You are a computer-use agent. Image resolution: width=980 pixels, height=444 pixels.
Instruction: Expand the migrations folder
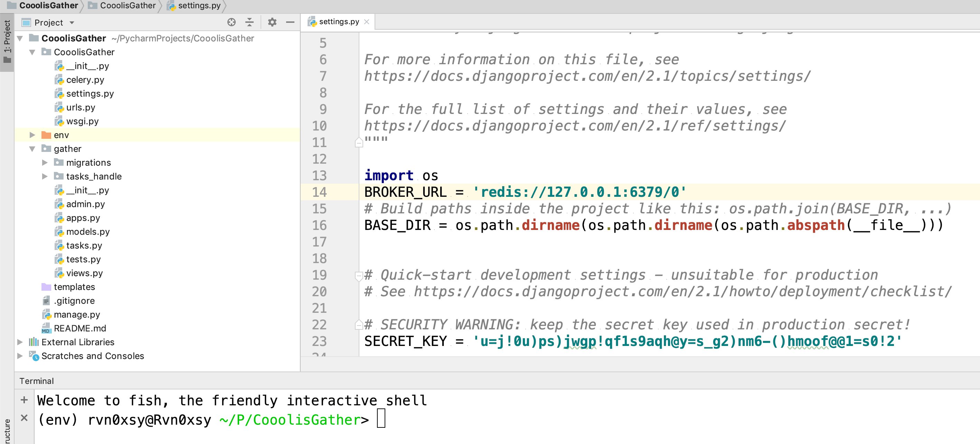click(45, 163)
